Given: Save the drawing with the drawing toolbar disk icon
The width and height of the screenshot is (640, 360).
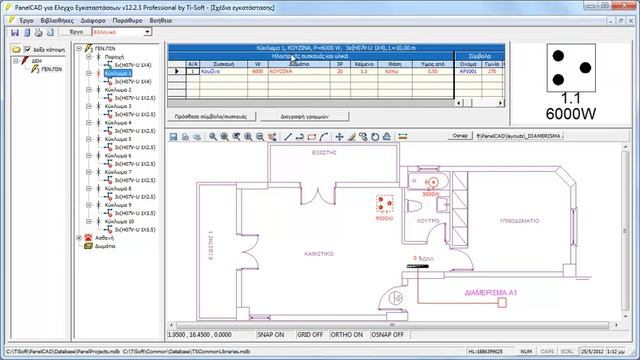Looking at the screenshot, I should (173, 137).
